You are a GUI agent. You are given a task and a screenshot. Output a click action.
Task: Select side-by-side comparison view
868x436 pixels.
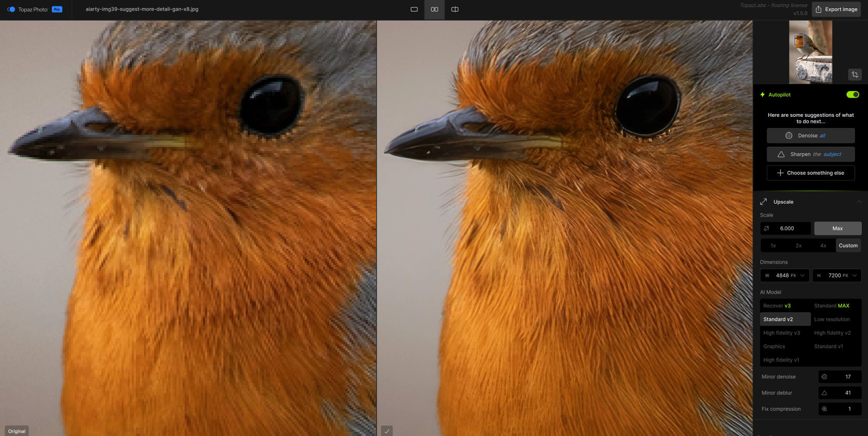[435, 9]
